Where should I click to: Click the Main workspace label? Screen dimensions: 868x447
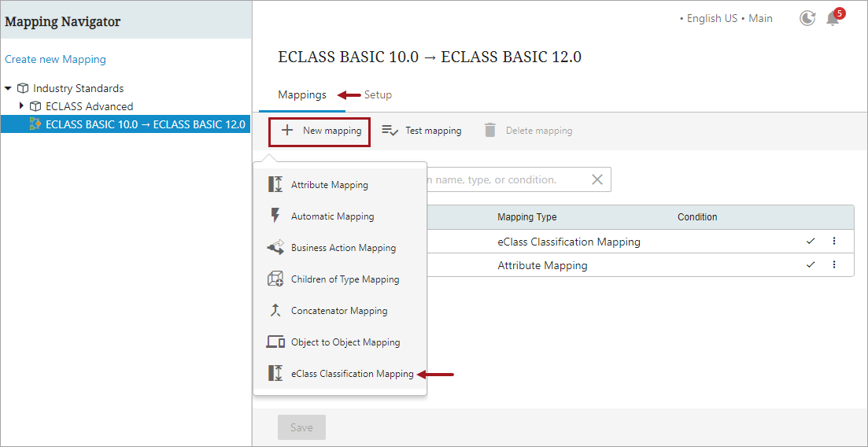[761, 18]
